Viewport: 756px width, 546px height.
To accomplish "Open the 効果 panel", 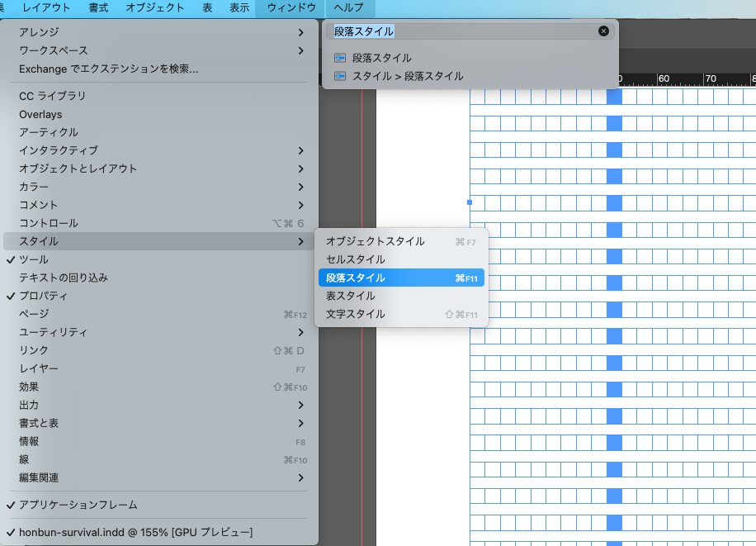I will coord(161,387).
